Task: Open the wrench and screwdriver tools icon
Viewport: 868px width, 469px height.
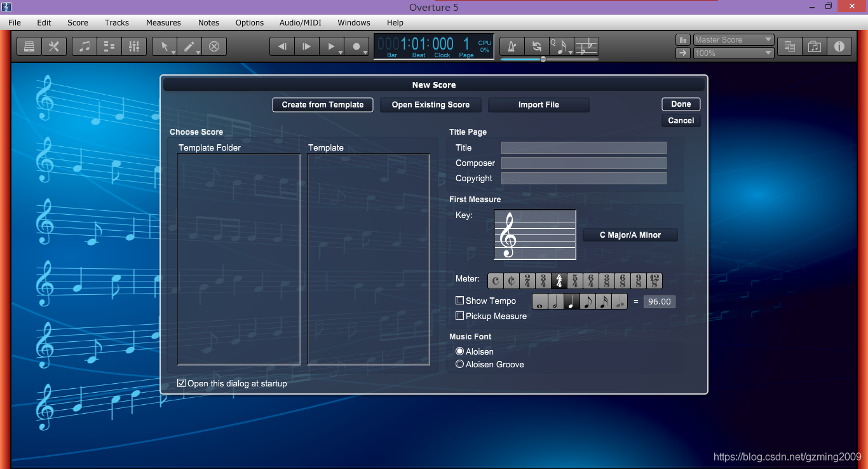Action: 54,46
